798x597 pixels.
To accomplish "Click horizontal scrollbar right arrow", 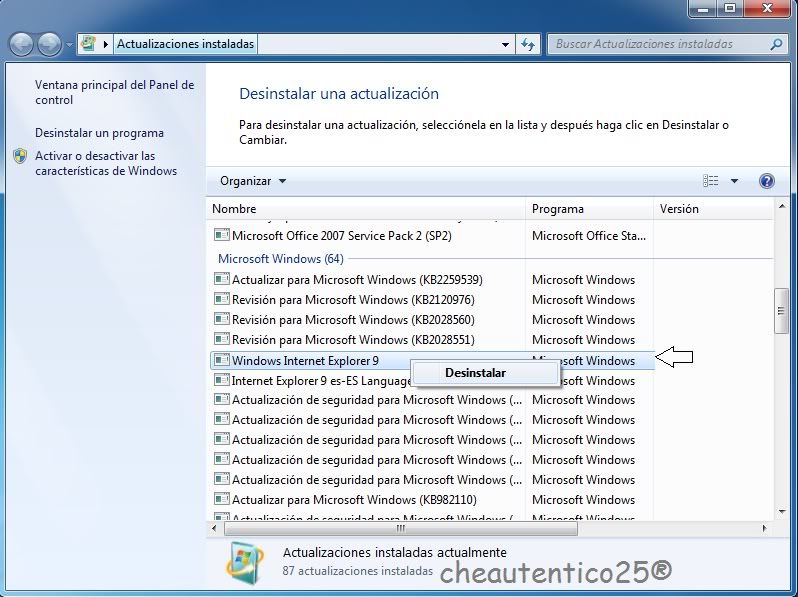I will pos(764,528).
